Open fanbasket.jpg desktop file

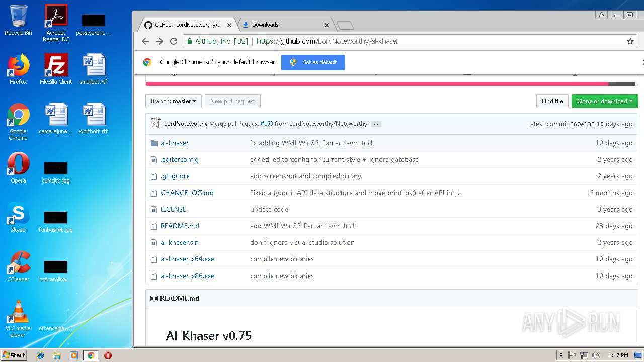click(x=56, y=222)
